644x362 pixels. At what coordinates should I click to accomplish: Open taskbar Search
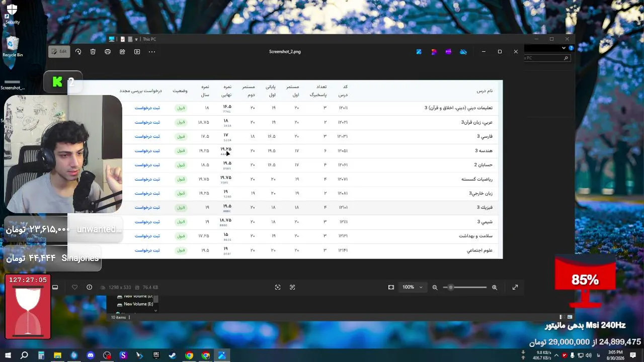[x=24, y=355]
